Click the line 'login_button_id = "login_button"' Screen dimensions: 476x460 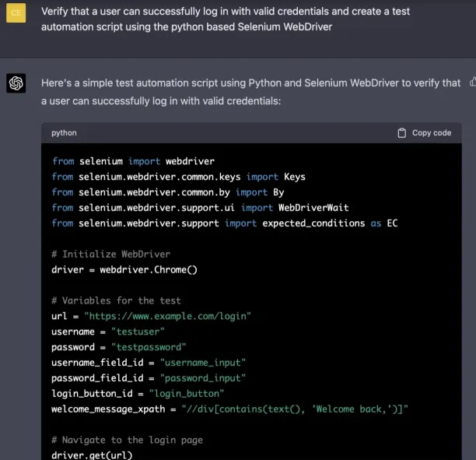click(x=138, y=394)
